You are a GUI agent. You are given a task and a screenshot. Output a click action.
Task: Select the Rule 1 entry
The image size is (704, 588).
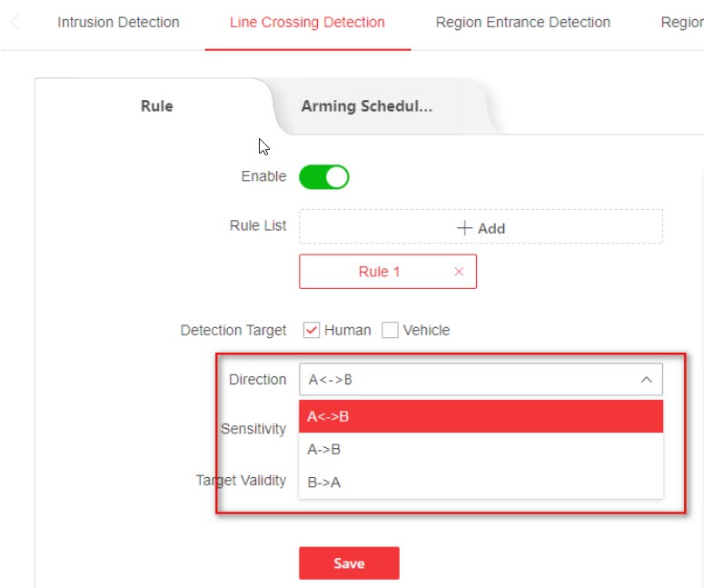tap(379, 272)
